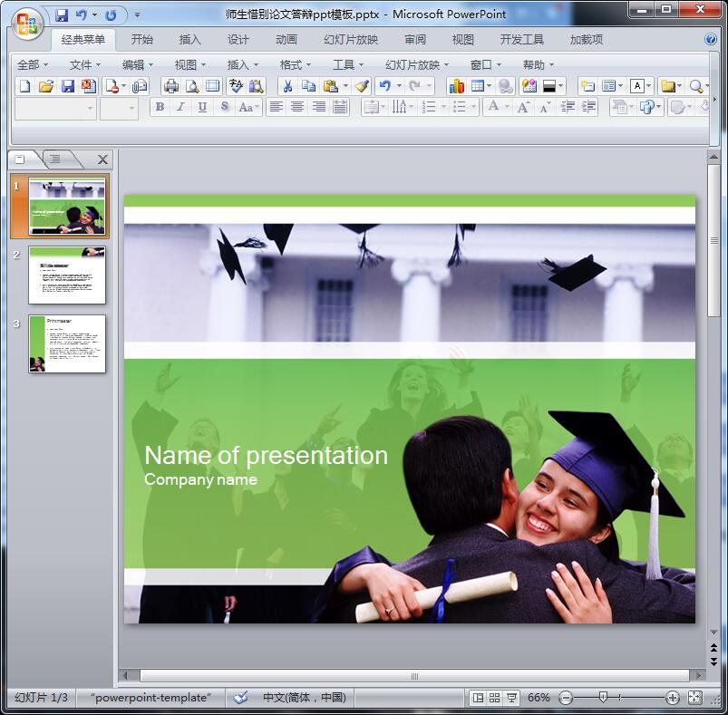
Task: Save using the Quick Access toolbar
Action: (x=62, y=15)
